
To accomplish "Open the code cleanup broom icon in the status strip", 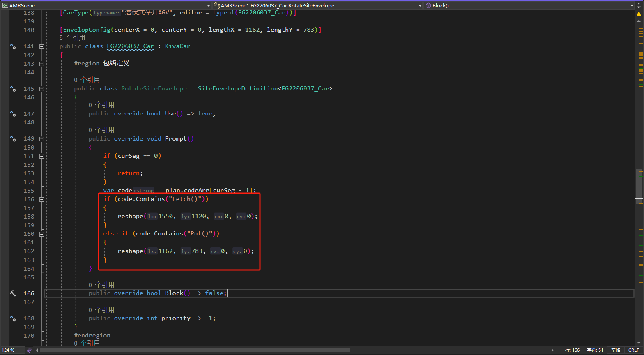I will pyautogui.click(x=29, y=350).
